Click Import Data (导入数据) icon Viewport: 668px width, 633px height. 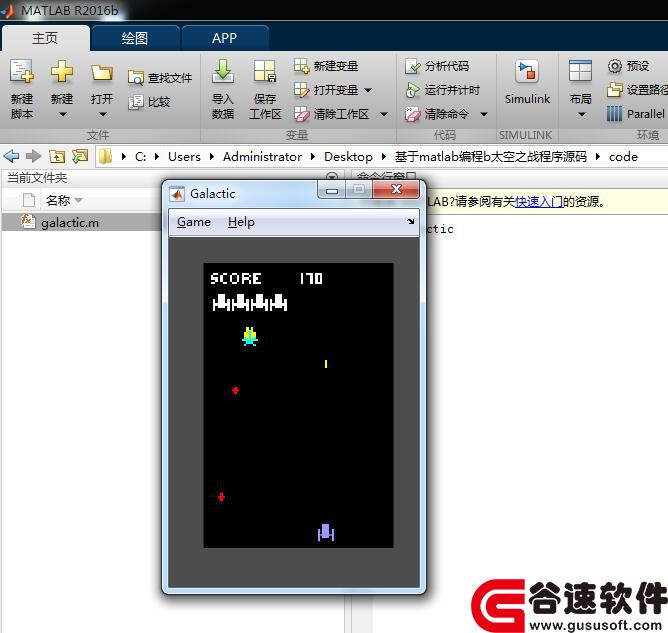[223, 72]
